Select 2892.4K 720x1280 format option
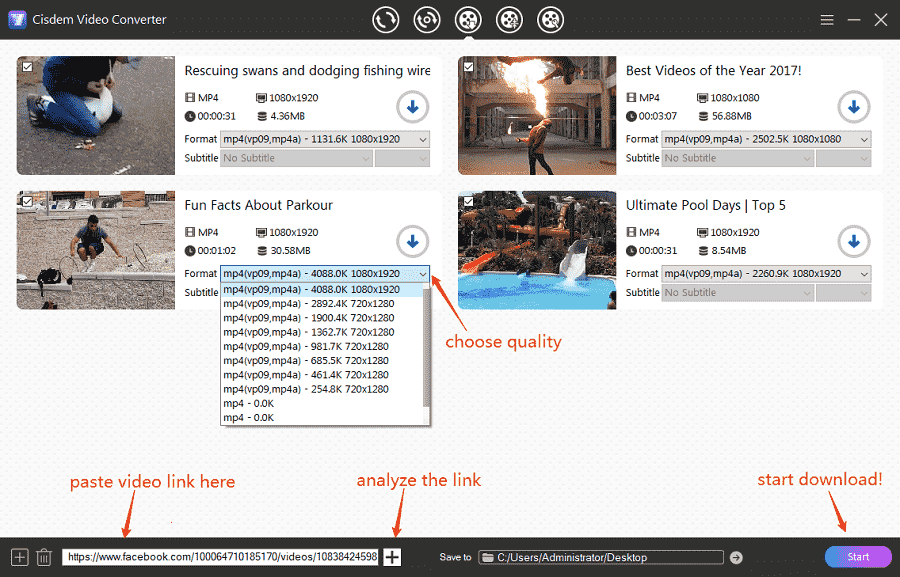The image size is (900, 577). (x=321, y=304)
